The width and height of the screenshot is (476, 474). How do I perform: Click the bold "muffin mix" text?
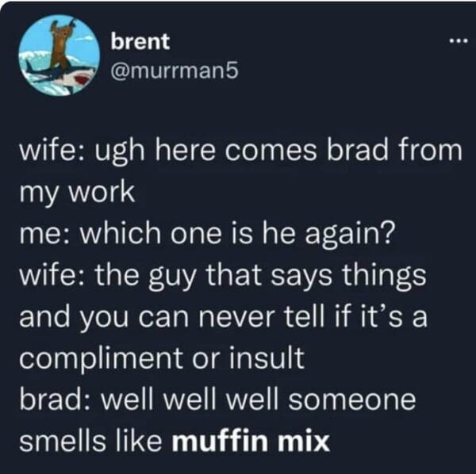pyautogui.click(x=251, y=441)
